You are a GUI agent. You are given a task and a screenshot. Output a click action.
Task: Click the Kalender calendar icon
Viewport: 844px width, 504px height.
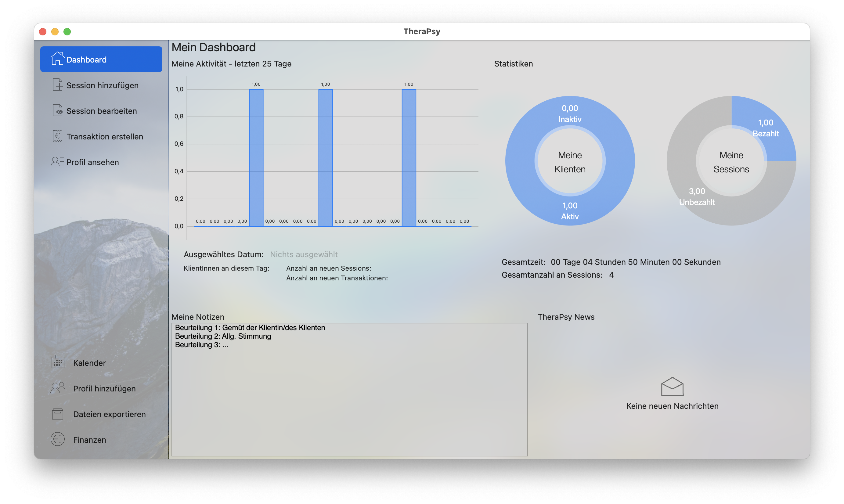coord(58,362)
